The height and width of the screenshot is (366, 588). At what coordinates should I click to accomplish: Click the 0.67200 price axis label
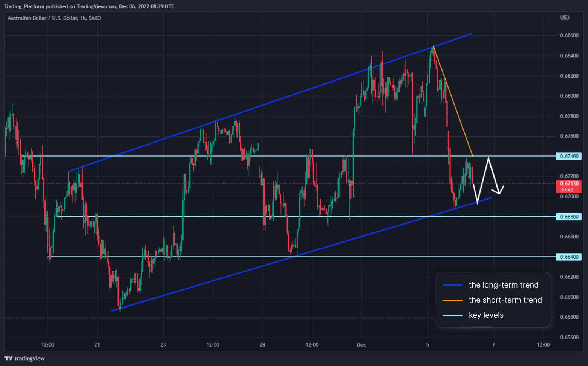click(569, 176)
